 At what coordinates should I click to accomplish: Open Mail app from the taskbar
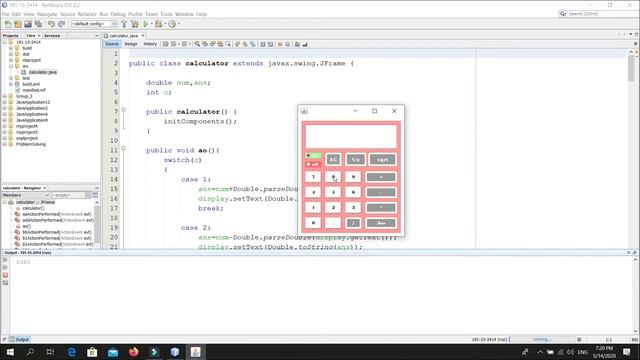point(113,352)
